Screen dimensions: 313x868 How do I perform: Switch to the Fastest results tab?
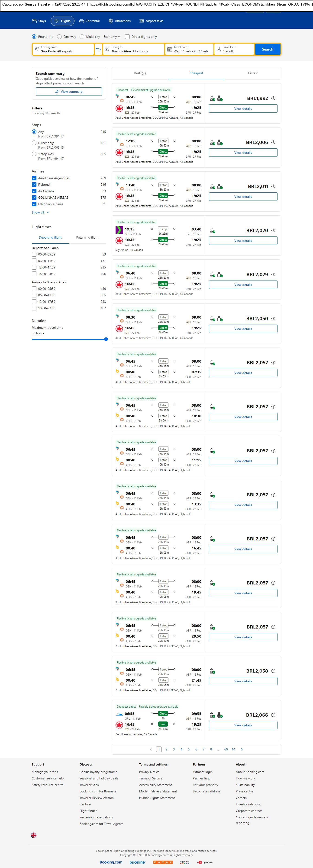tap(253, 73)
